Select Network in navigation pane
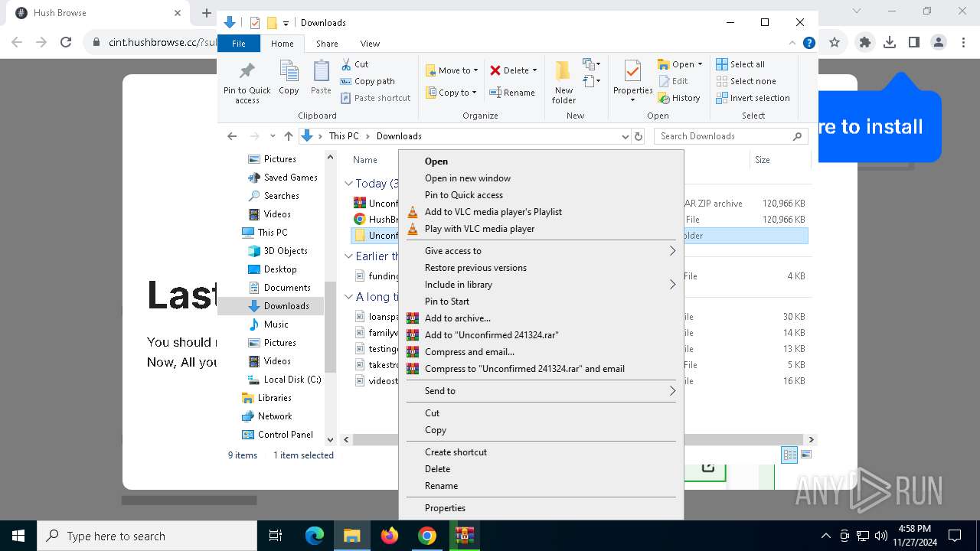 point(267,416)
